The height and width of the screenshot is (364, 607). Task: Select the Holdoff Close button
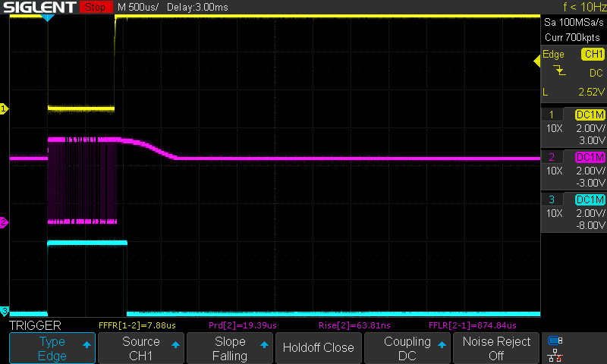(318, 348)
